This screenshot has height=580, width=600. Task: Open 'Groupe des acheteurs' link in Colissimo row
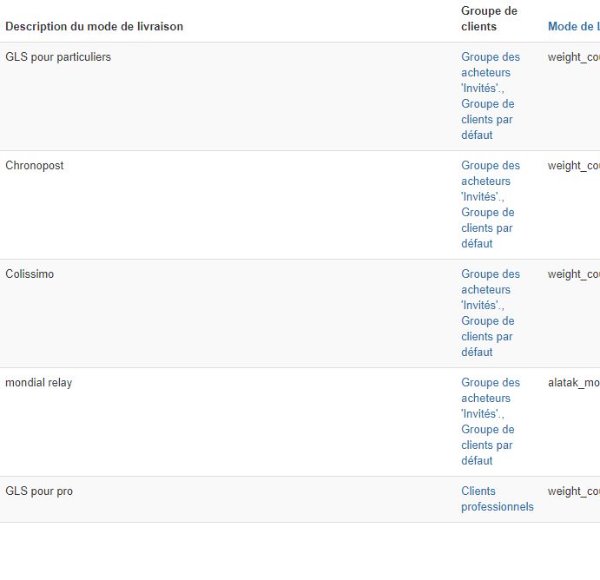pos(490,282)
